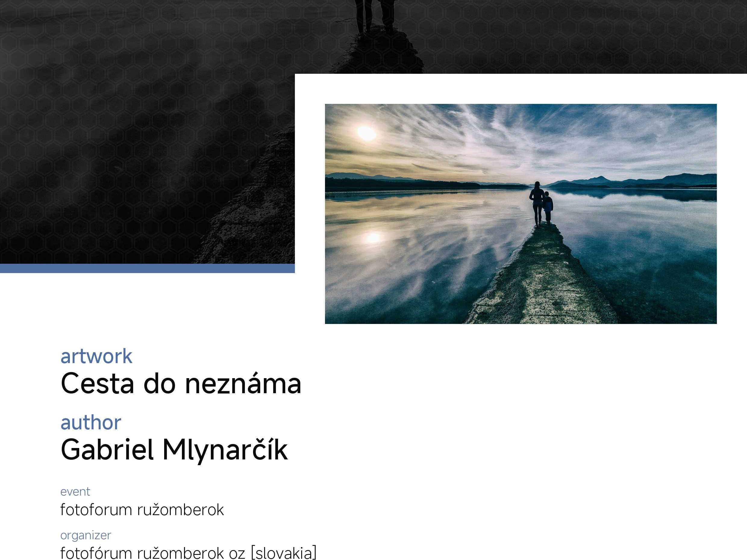
Task: Click the white frame above the photo
Action: pos(520,89)
